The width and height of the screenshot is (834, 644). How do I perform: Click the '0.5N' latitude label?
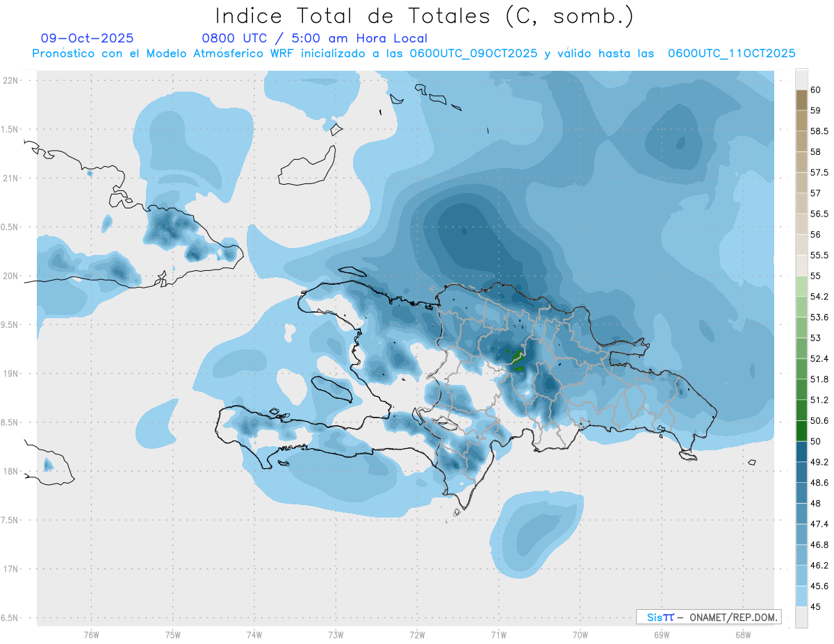[10, 226]
